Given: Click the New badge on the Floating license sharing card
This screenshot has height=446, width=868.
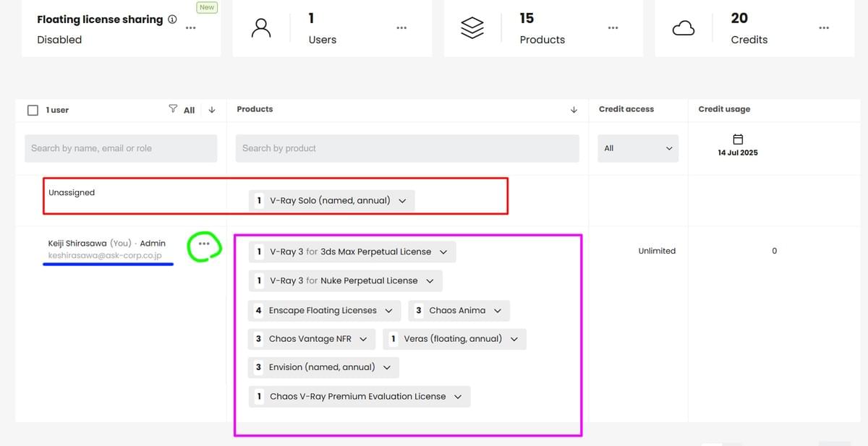Looking at the screenshot, I should pyautogui.click(x=208, y=7).
